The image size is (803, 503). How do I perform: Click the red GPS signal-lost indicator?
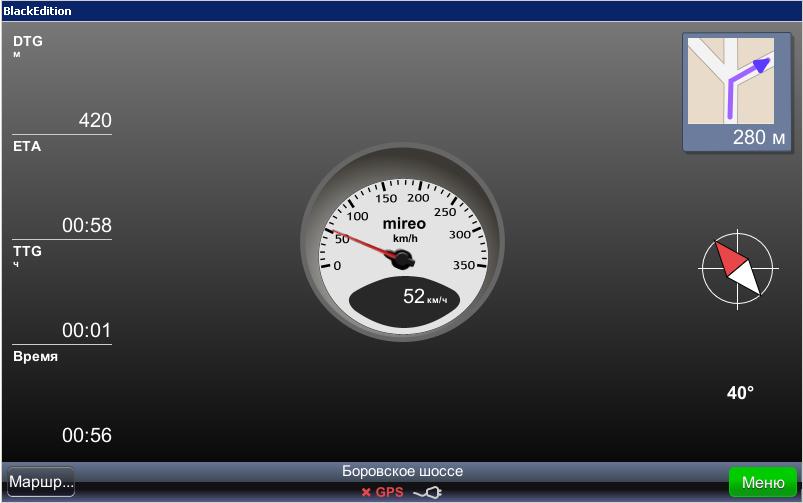[382, 492]
